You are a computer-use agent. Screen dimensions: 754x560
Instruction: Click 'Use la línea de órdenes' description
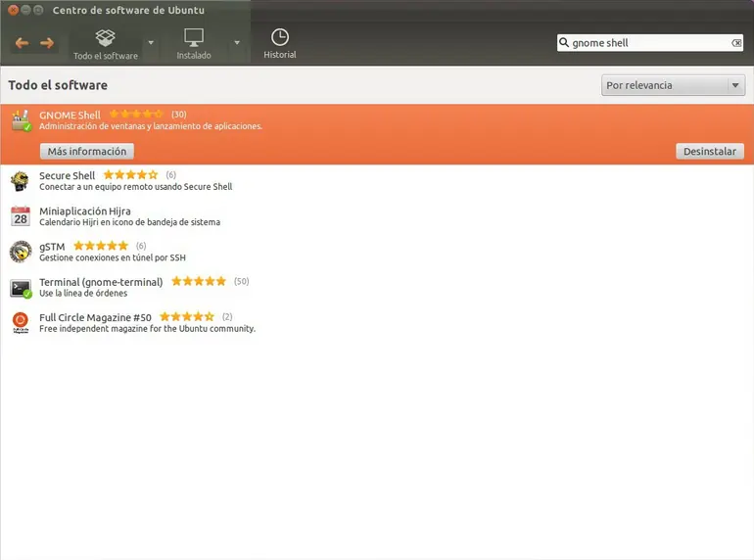coord(83,294)
